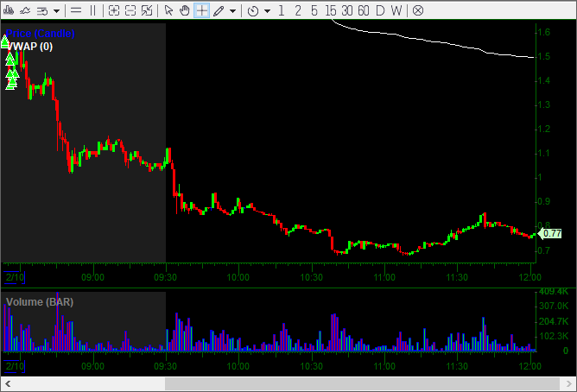577x392 pixels.
Task: Select the horizontal lines tool
Action: click(x=76, y=10)
